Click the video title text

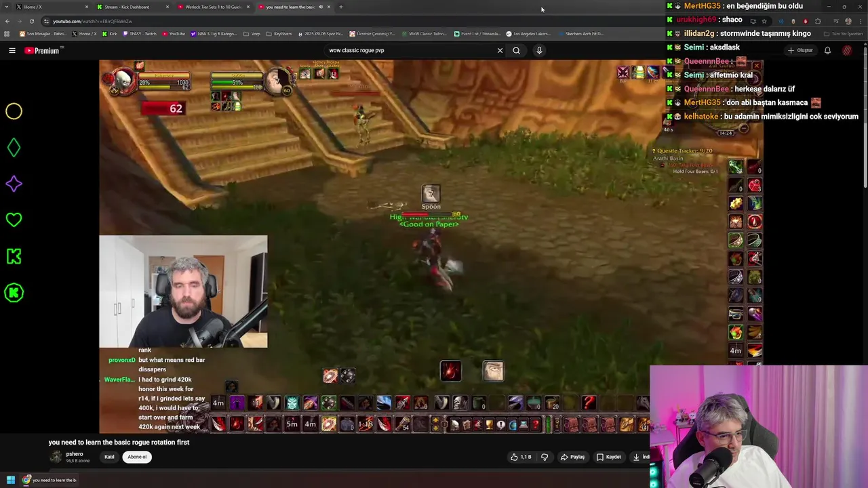[119, 442]
